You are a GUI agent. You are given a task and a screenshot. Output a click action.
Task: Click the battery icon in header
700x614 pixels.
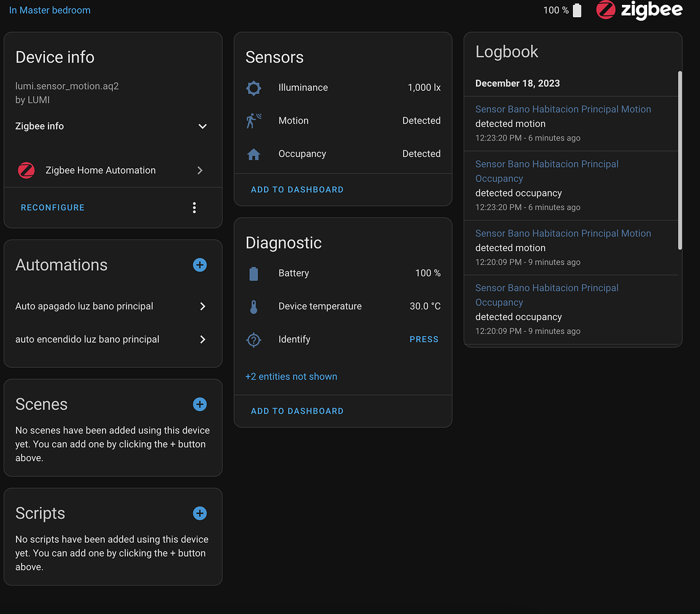point(577,10)
